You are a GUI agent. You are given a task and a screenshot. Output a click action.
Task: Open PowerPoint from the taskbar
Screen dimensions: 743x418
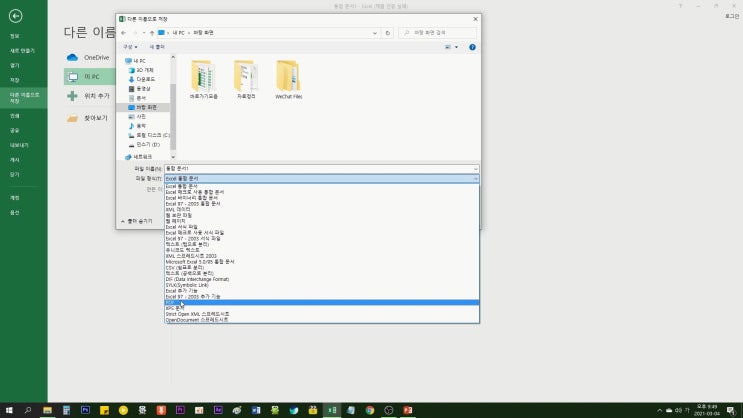[408, 410]
